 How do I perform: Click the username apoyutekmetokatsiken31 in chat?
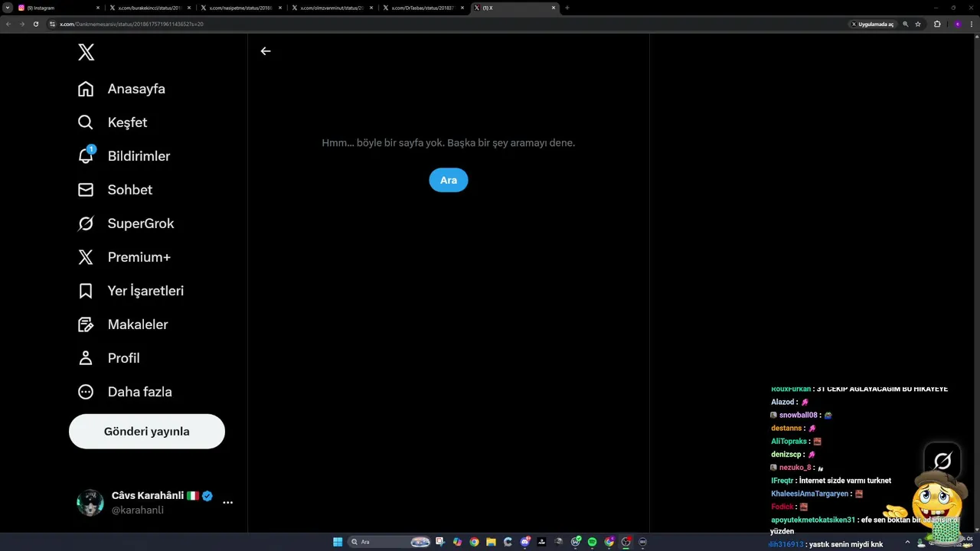click(813, 520)
